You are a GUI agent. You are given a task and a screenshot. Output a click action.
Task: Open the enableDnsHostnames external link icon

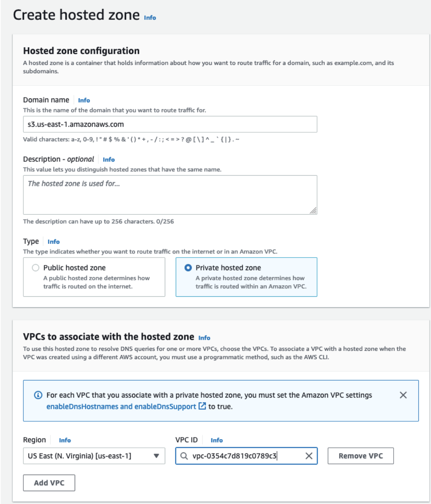202,406
